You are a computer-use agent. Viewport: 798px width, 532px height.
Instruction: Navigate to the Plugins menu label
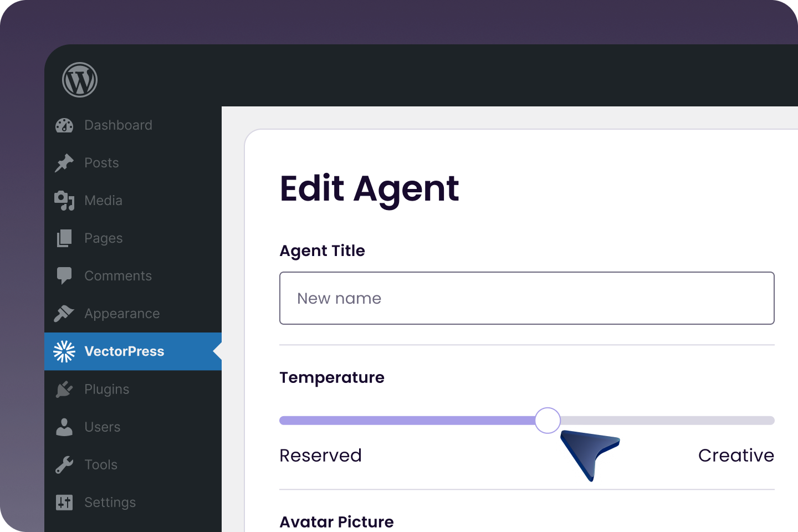tap(107, 390)
